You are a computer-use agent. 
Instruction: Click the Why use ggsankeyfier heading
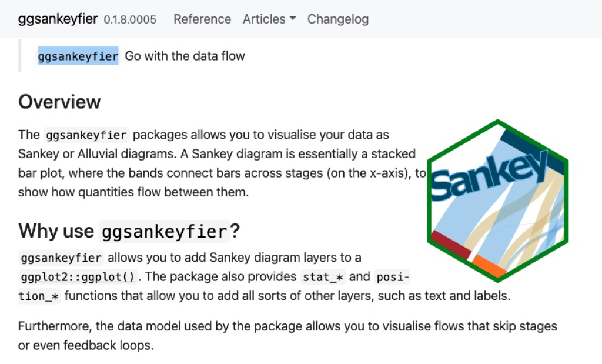tap(129, 231)
